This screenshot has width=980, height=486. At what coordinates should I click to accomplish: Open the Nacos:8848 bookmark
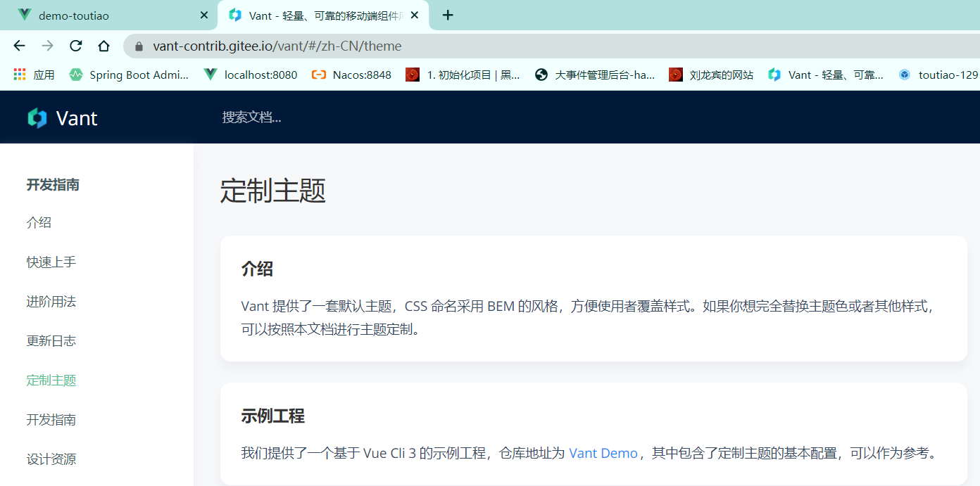(351, 75)
